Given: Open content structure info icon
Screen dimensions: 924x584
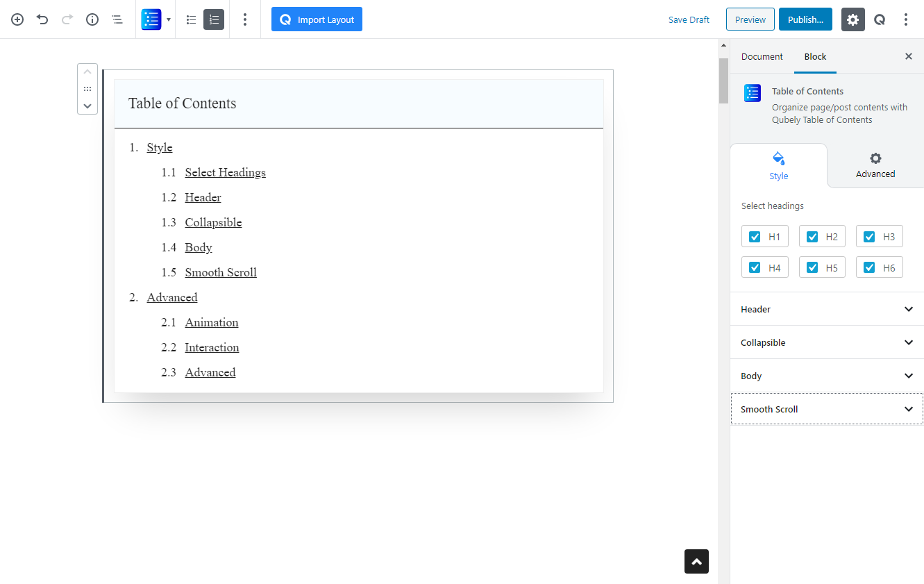Looking at the screenshot, I should 92,19.
